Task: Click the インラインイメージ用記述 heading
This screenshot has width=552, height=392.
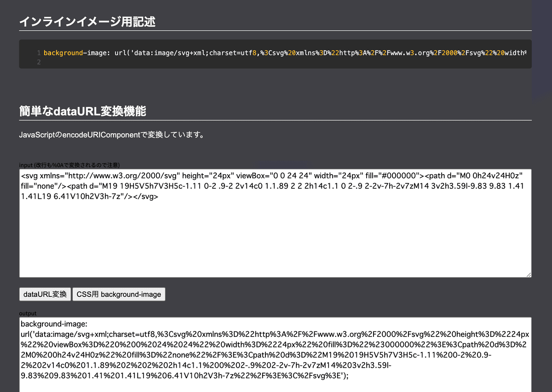Action: click(x=87, y=22)
